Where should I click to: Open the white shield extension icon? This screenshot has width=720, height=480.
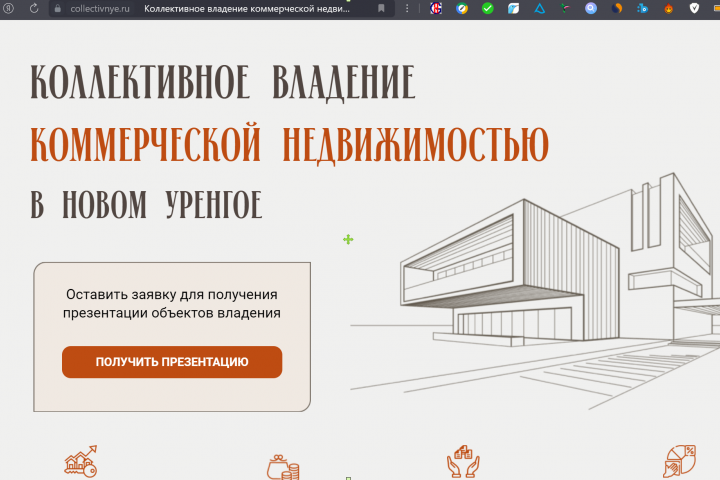pyautogui.click(x=694, y=8)
